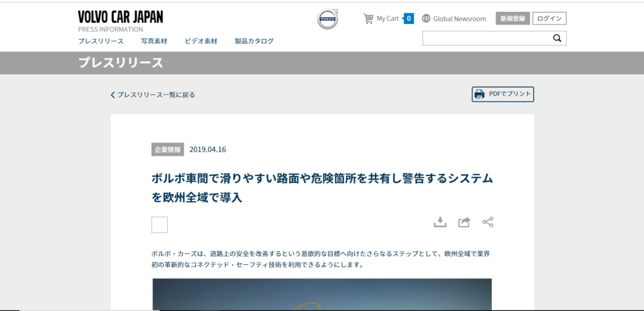
Task: Click the back chevron before プレスリリース一覧に戻る
Action: [113, 95]
